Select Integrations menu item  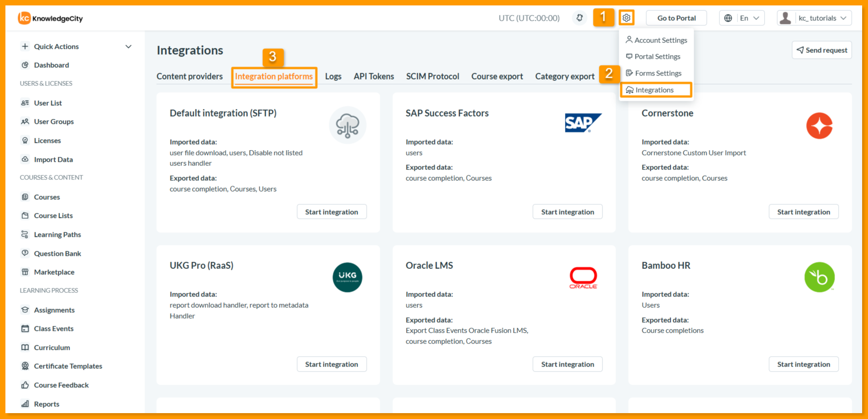656,90
